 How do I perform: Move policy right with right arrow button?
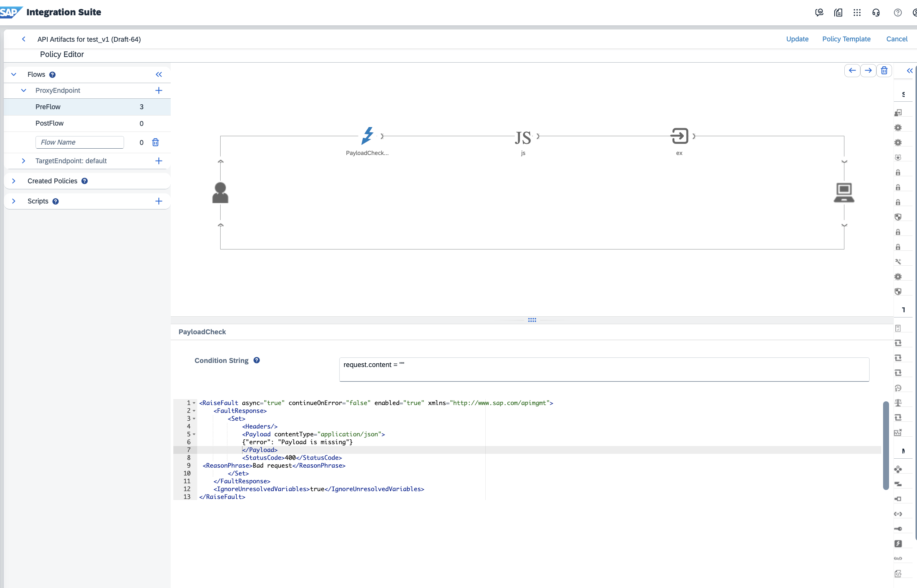[868, 71]
